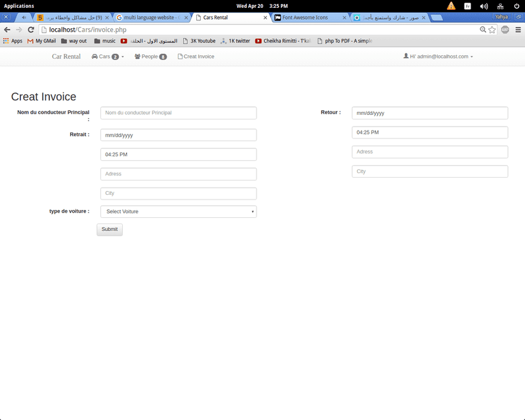Viewport: 525px width, 420px height.
Task: Close the multi language website tab
Action: [x=186, y=18]
